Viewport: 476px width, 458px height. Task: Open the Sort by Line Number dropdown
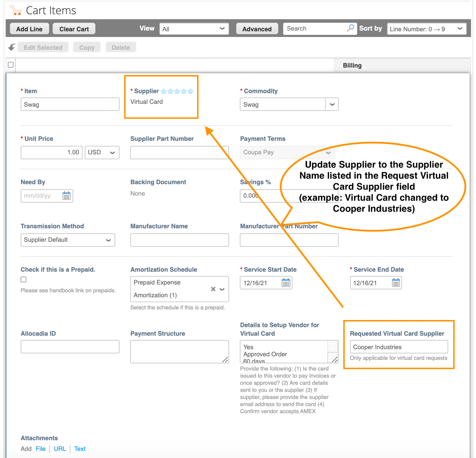coord(426,29)
